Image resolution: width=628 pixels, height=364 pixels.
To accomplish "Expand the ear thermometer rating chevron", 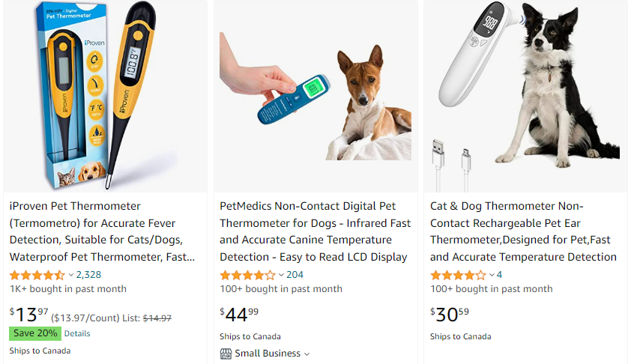I will (492, 275).
